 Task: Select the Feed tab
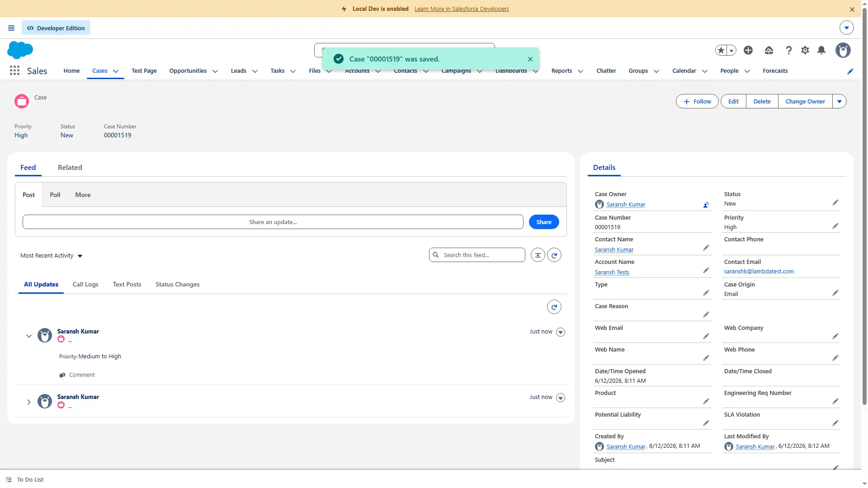(x=28, y=168)
